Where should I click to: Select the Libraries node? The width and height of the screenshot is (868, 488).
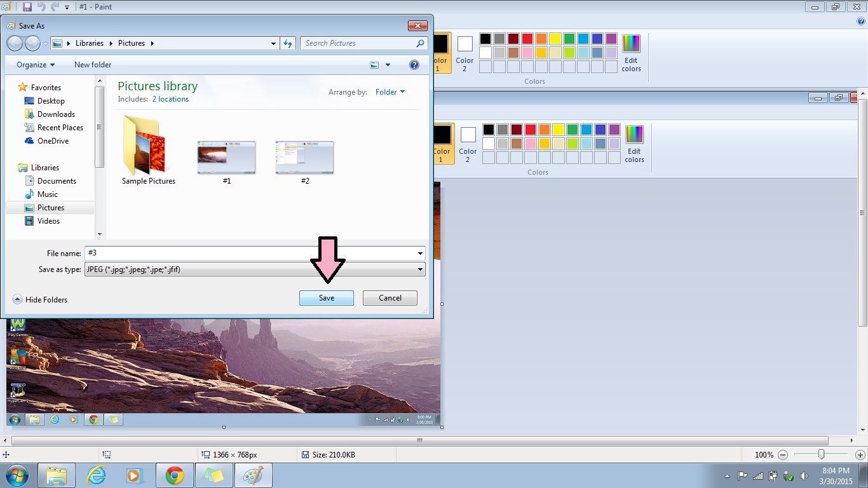click(x=45, y=168)
